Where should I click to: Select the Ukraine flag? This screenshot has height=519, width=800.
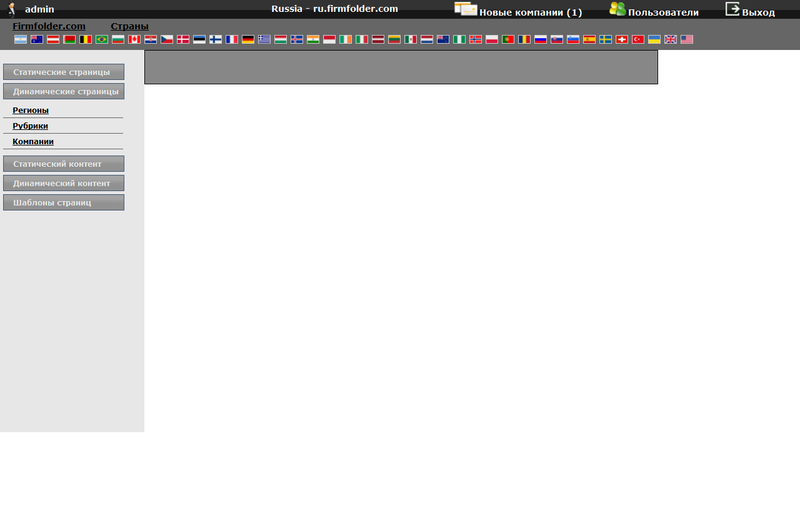(x=654, y=39)
